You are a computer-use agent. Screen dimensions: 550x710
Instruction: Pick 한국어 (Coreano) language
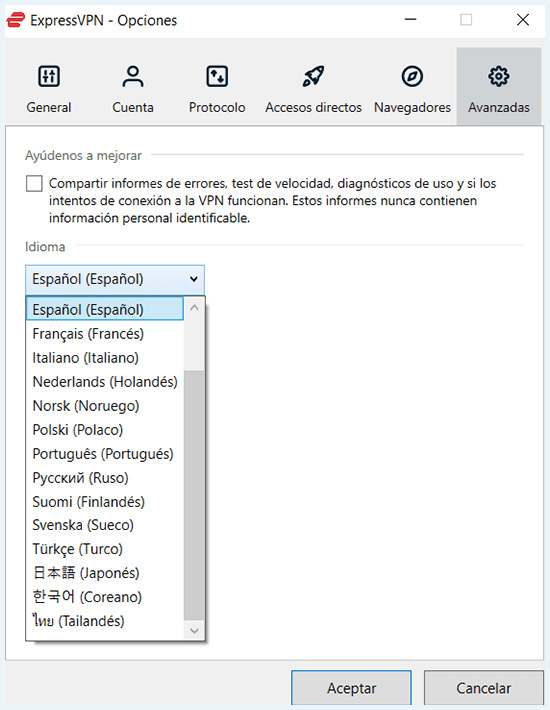pyautogui.click(x=105, y=597)
